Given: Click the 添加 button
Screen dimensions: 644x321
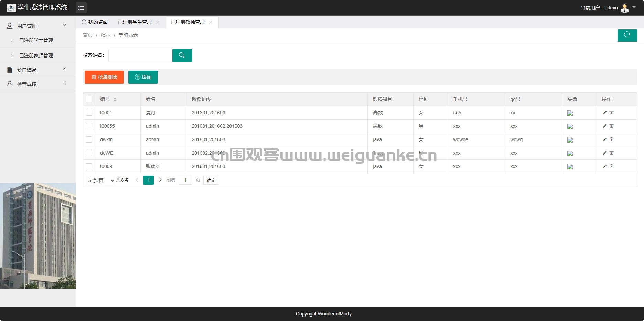Looking at the screenshot, I should point(143,77).
